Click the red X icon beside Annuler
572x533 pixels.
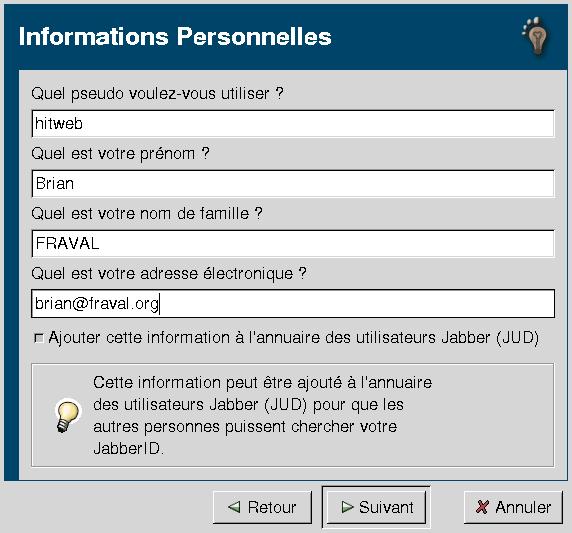pos(482,507)
